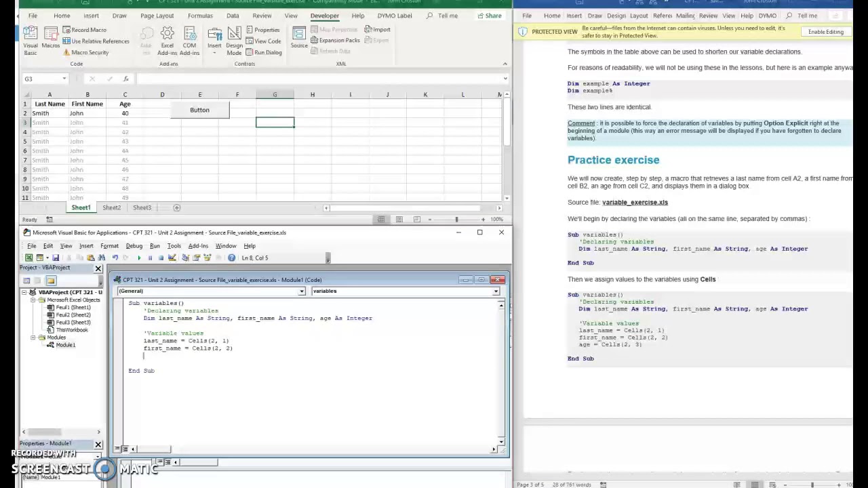Click the Undo icon in VBA toolbar
This screenshot has width=868, height=488.
coord(115,258)
